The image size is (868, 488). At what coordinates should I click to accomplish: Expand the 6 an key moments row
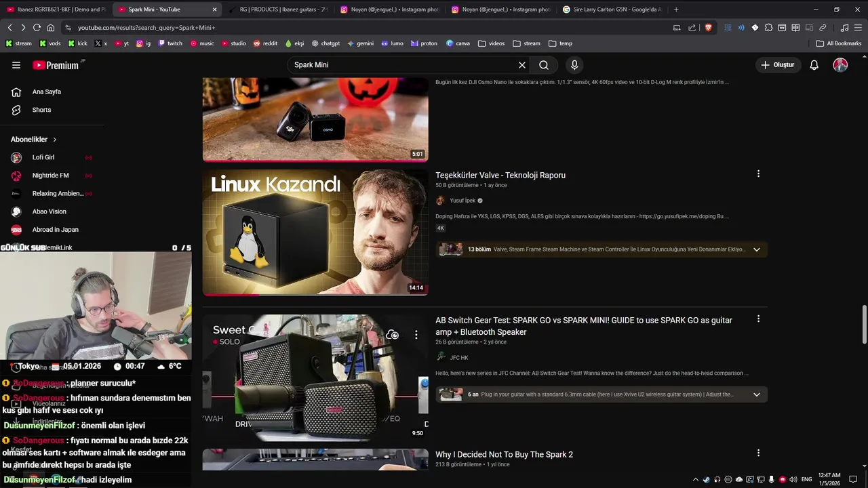pyautogui.click(x=601, y=394)
